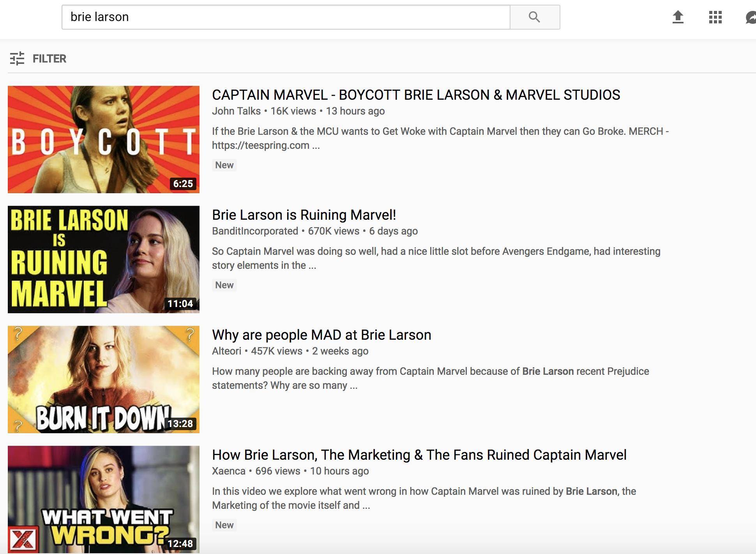Click description starting 'So Captain Marvel was doing'

(x=436, y=258)
